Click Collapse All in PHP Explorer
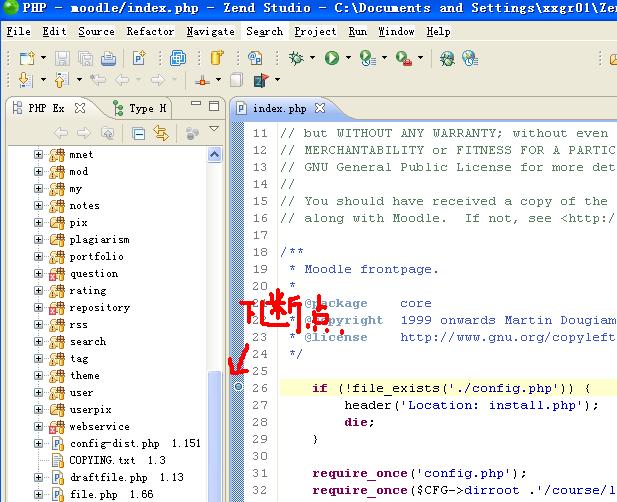Image resolution: width=617 pixels, height=502 pixels. (138, 134)
